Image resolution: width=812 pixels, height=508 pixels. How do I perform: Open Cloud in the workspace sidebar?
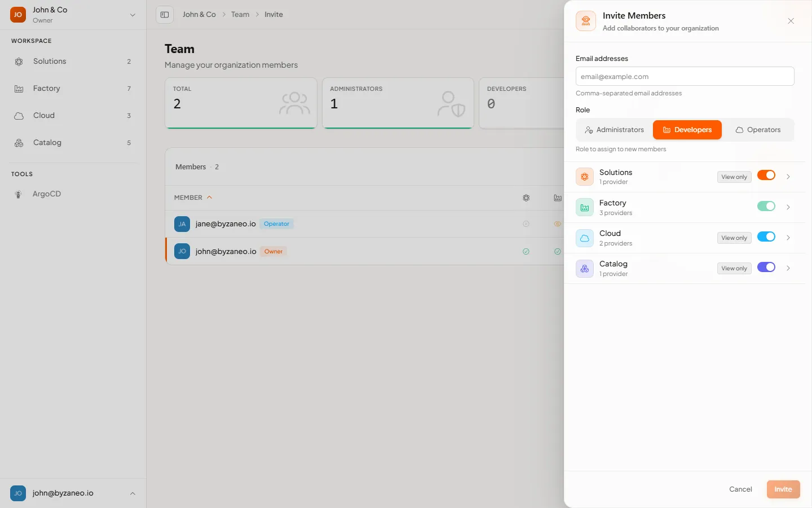[x=73, y=116]
